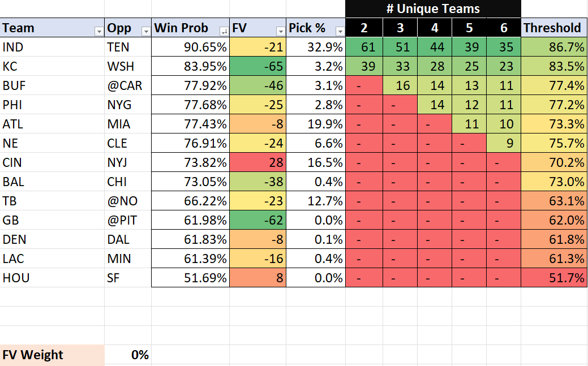
Task: Click the IND team cell
Action: 52,48
